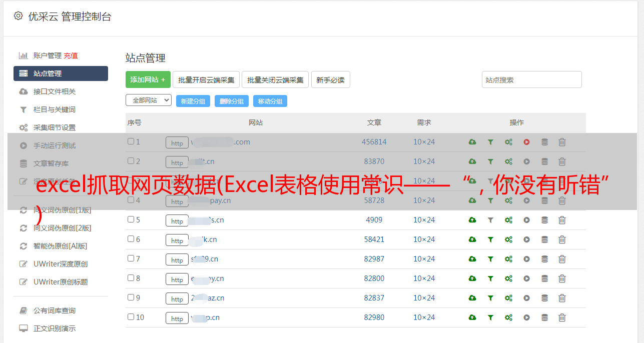Click the 10×24 requirement in row 10
The width and height of the screenshot is (644, 343).
[424, 317]
